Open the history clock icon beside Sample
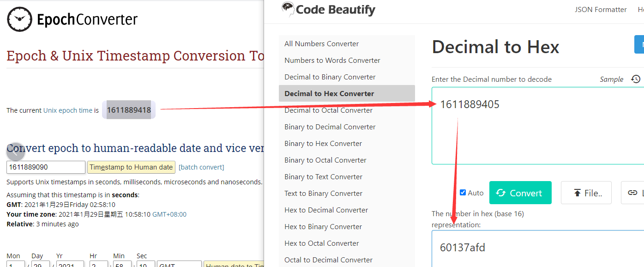644x267 pixels. pyautogui.click(x=636, y=79)
